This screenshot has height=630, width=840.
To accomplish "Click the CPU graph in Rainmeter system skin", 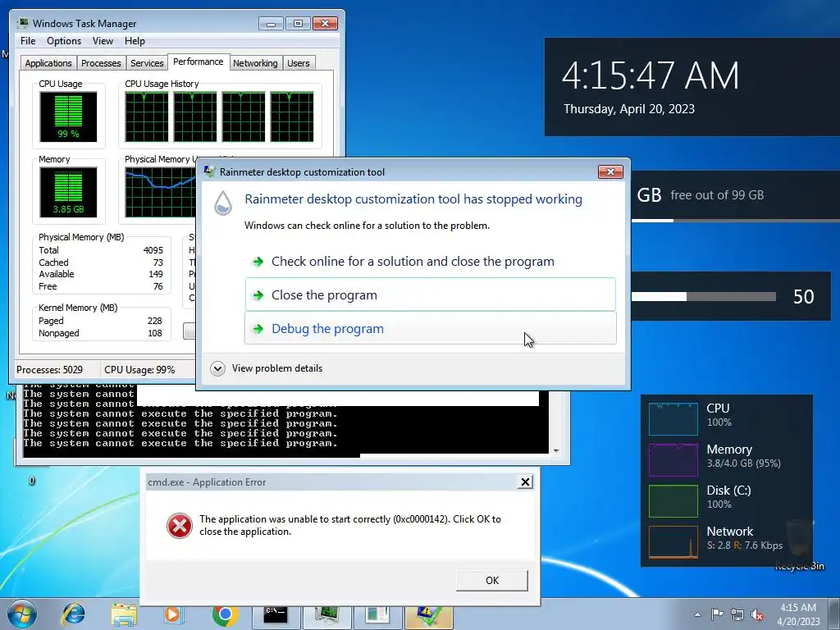I will pyautogui.click(x=673, y=419).
